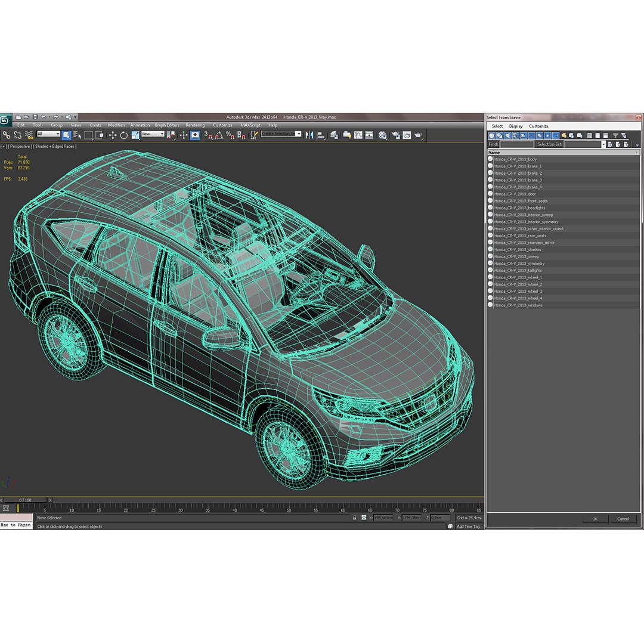Toggle Keyboard Shortcut Override button
Viewport: 644px width, 644px height.
195,135
